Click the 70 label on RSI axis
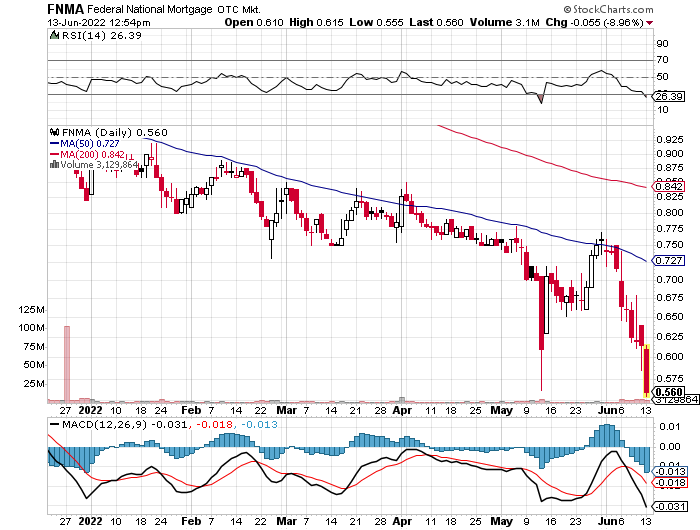The width and height of the screenshot is (700, 530). pos(662,60)
